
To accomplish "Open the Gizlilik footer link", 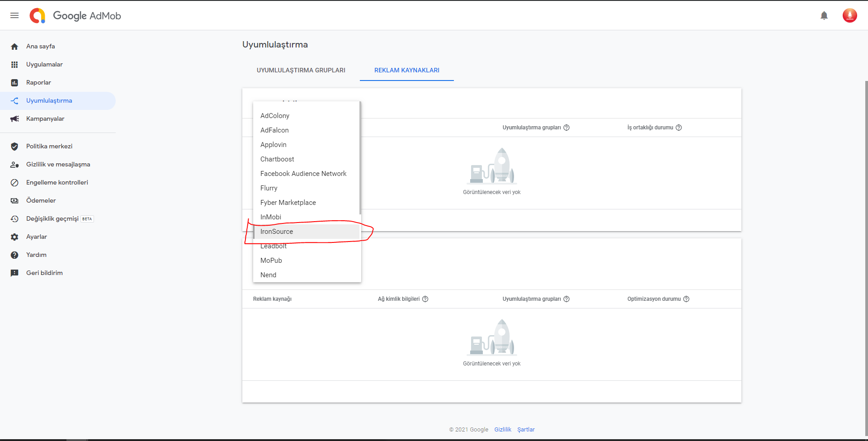I will (503, 430).
